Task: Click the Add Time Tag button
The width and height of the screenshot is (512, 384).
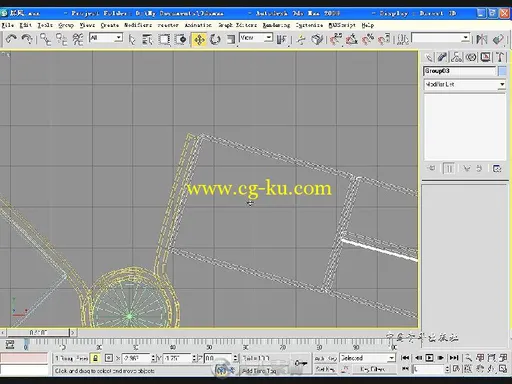Action: pyautogui.click(x=259, y=371)
